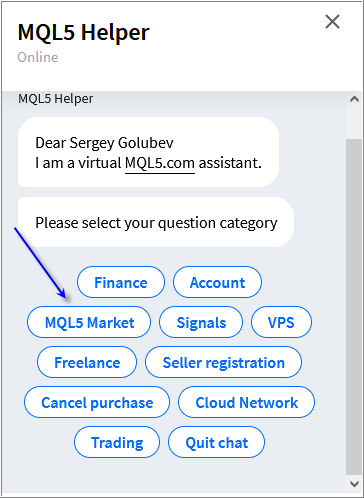The width and height of the screenshot is (364, 498).
Task: Select the MQL5 Market category
Action: (x=89, y=322)
